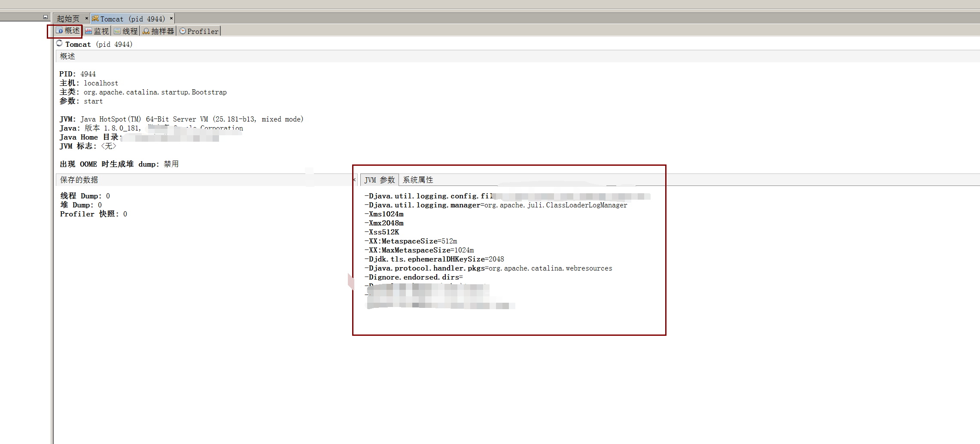Viewport: 980px width, 444px height.
Task: Close the 起始页 tab
Action: tap(86, 18)
